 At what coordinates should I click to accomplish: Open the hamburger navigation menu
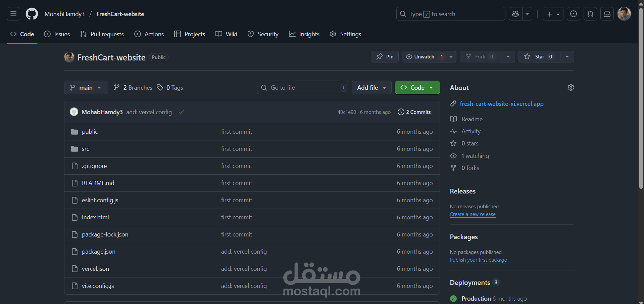click(13, 14)
